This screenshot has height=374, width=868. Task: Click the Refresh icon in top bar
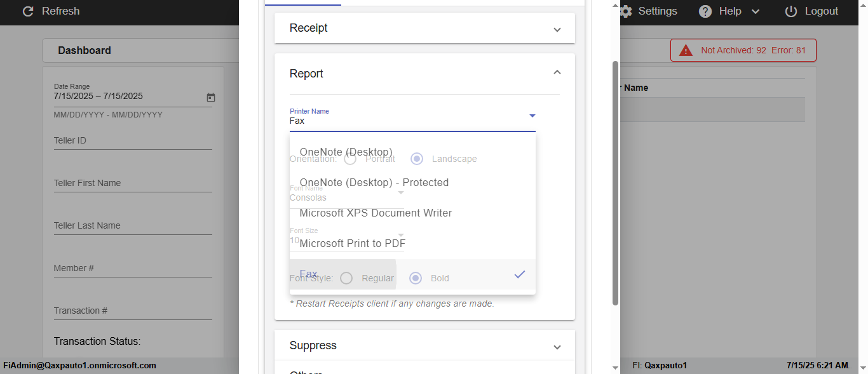point(28,11)
